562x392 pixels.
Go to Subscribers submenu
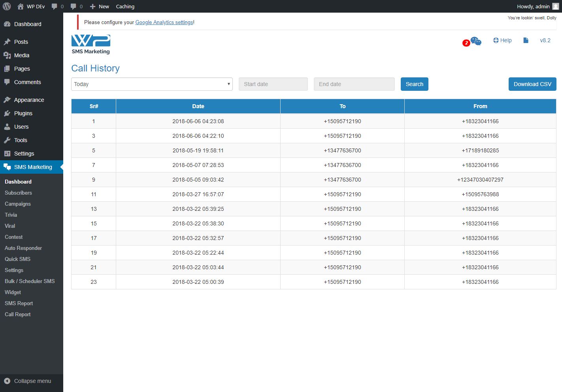[x=18, y=193]
